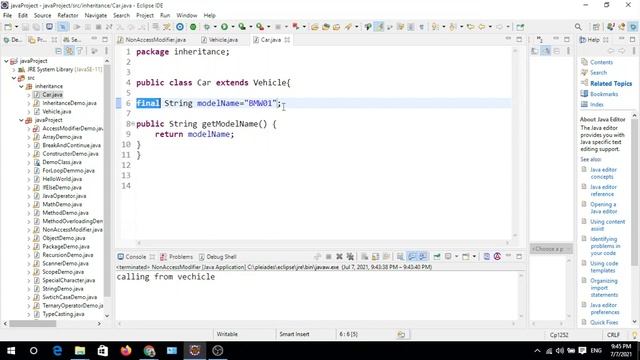Click the Back navigation arrow in toolbar

[x=482, y=27]
